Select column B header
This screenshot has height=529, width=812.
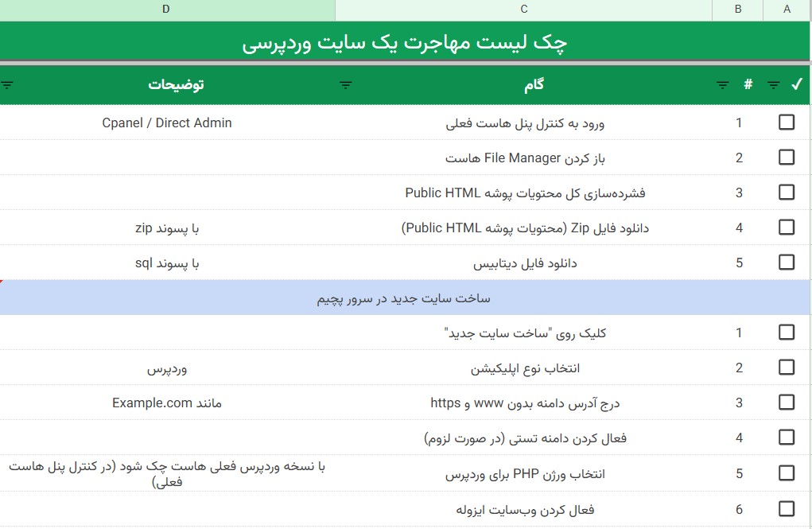tap(737, 10)
